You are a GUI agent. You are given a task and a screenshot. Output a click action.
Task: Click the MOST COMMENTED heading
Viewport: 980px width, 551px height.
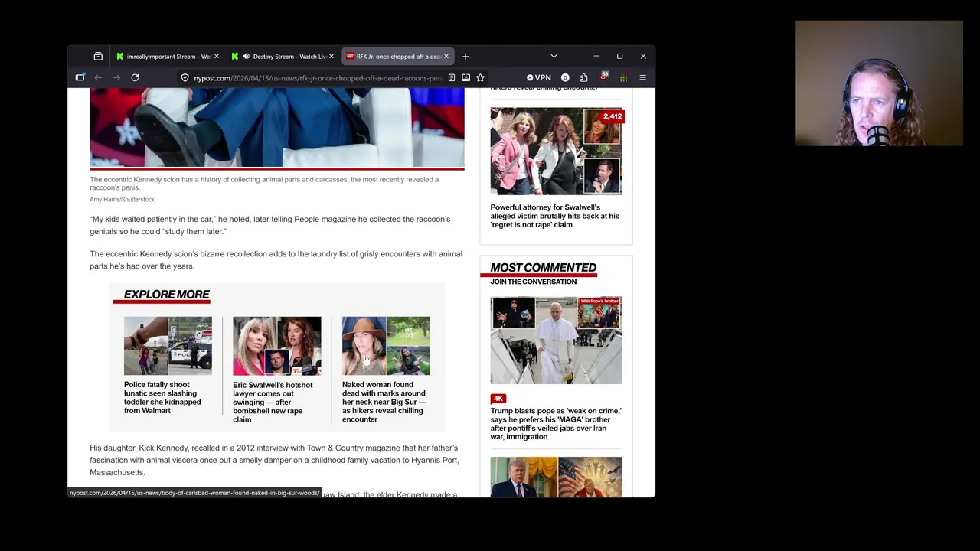point(543,268)
